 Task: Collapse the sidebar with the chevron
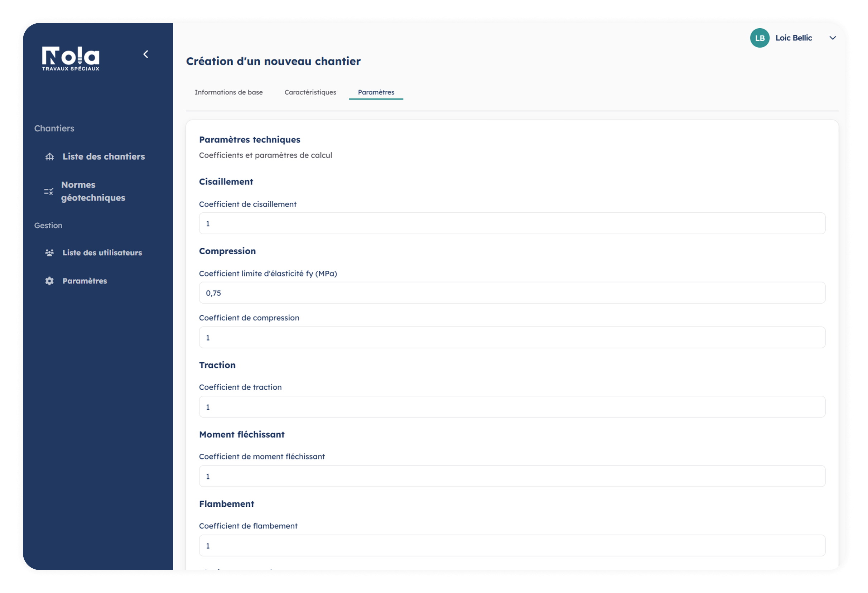click(x=146, y=54)
